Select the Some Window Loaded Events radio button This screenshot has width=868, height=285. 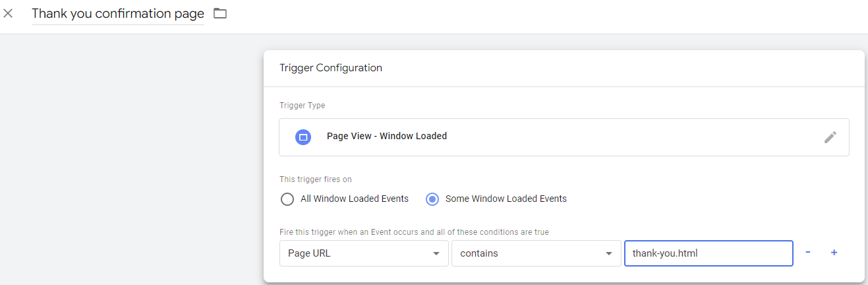(432, 199)
